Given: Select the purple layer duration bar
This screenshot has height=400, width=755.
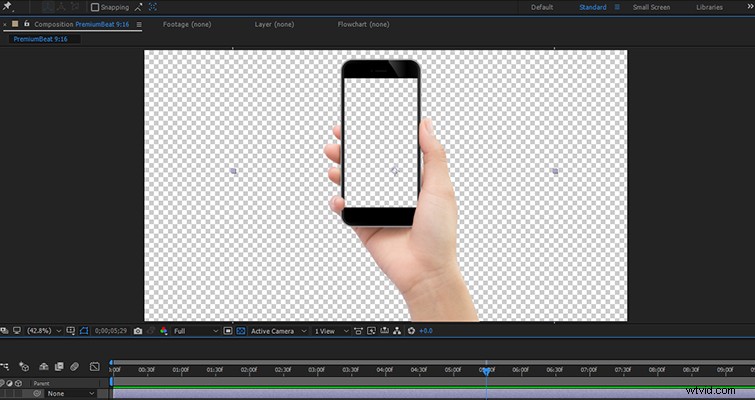Looking at the screenshot, I should click(x=433, y=394).
